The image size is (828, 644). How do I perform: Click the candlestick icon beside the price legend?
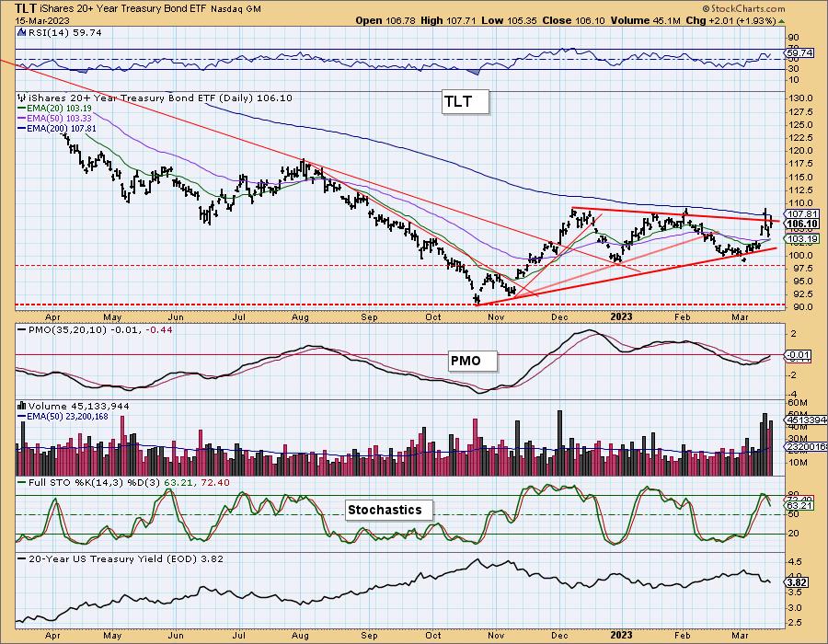22,98
